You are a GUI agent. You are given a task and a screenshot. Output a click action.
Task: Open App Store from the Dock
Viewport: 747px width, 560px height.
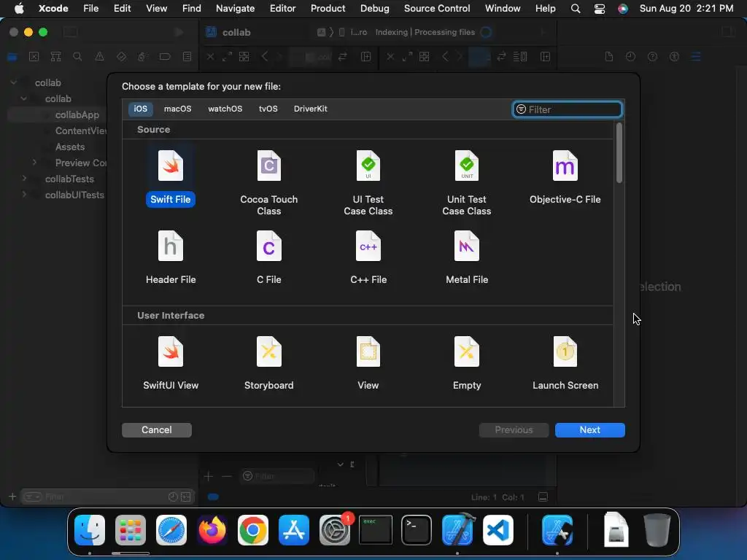point(293,529)
